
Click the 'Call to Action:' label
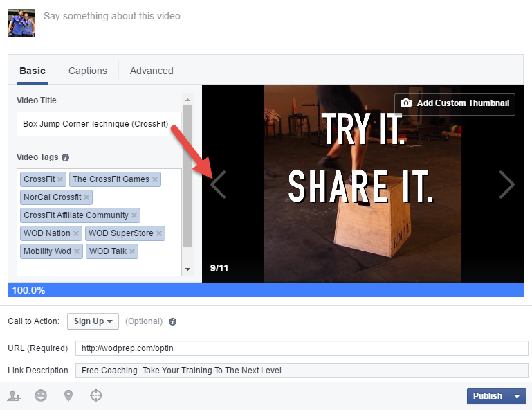click(x=34, y=321)
